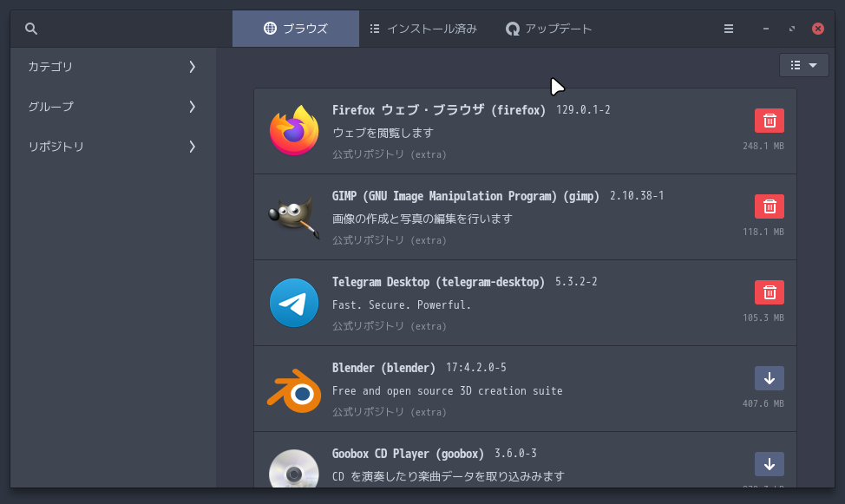The height and width of the screenshot is (504, 845).
Task: Click Fast. Secure. Powerful. description
Action: tap(402, 305)
